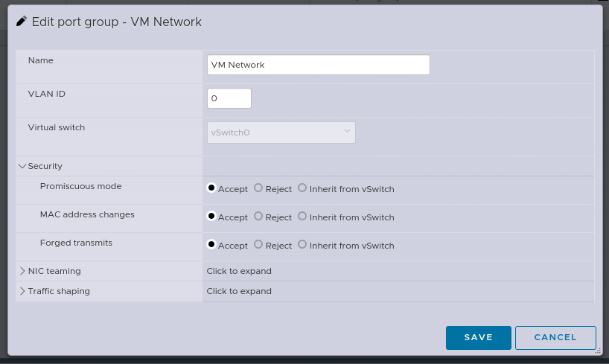Click the resize grip at dialog corner

click(x=598, y=351)
